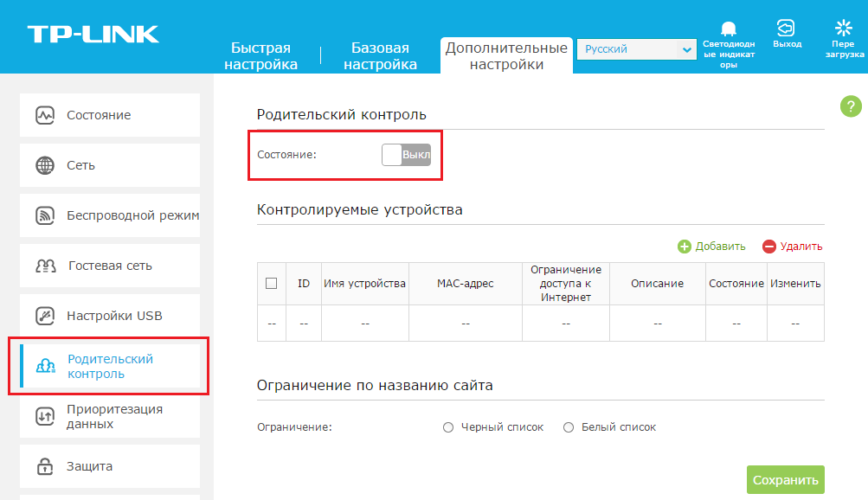The height and width of the screenshot is (500, 868).
Task: Click the Добавить add device button
Action: pyautogui.click(x=711, y=247)
